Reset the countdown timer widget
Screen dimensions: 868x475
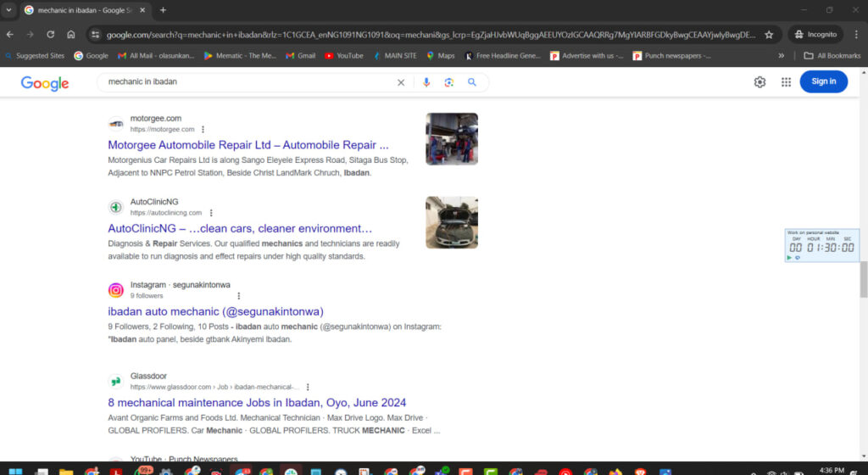(x=798, y=257)
